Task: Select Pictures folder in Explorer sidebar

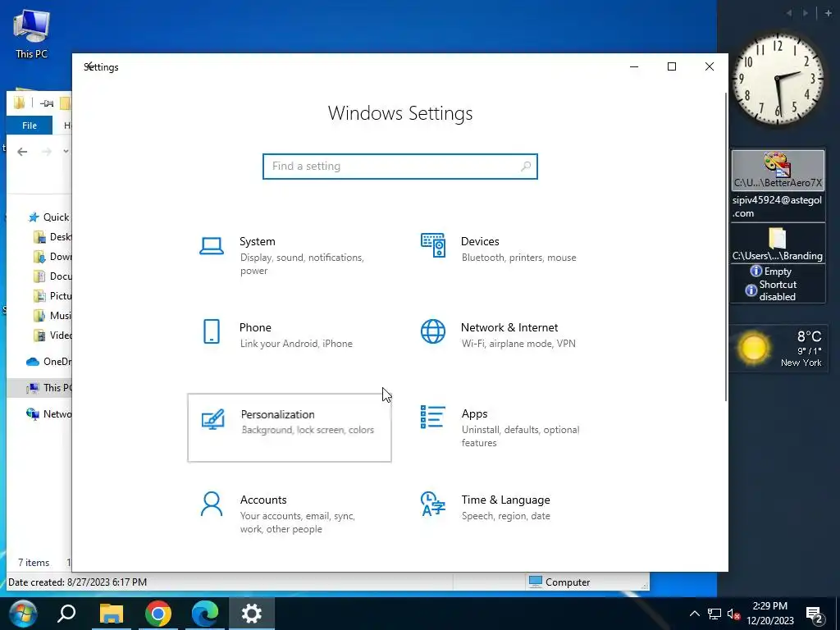Action: (x=52, y=295)
